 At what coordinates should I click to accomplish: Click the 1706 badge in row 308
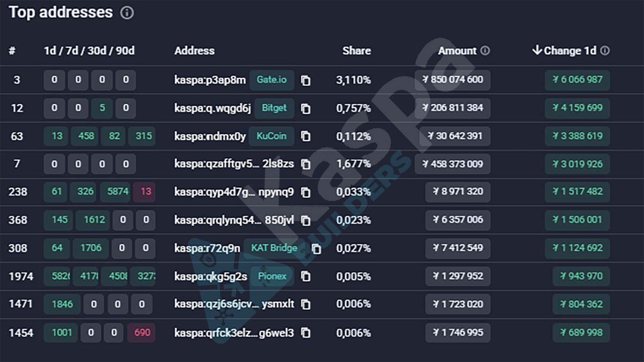[91, 248]
